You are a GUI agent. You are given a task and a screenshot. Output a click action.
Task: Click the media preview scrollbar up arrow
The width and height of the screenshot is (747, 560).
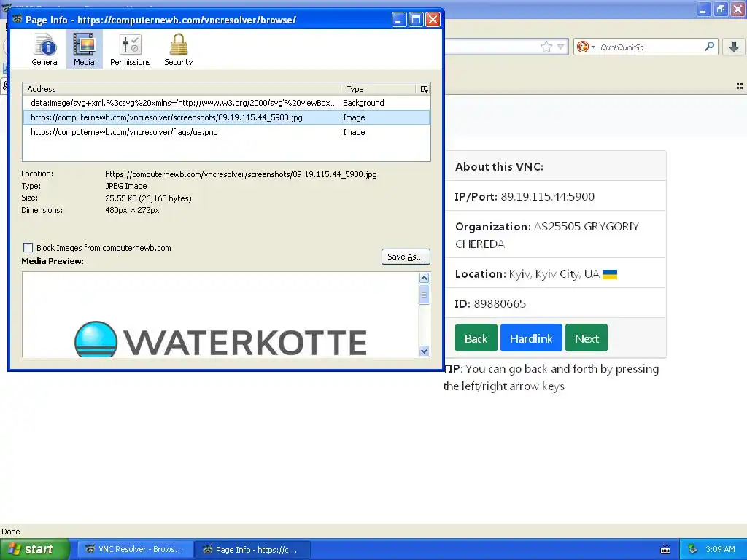click(x=424, y=278)
